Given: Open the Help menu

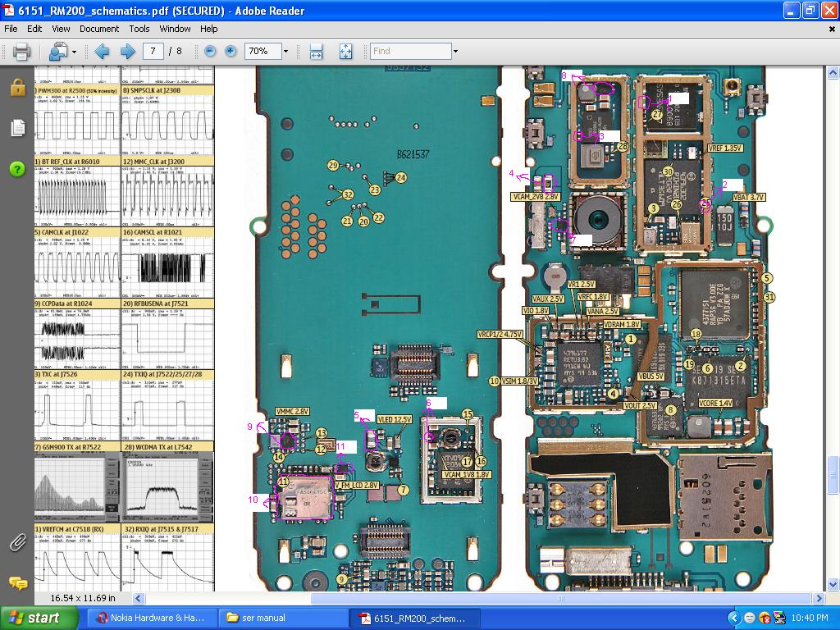Looking at the screenshot, I should coord(208,29).
